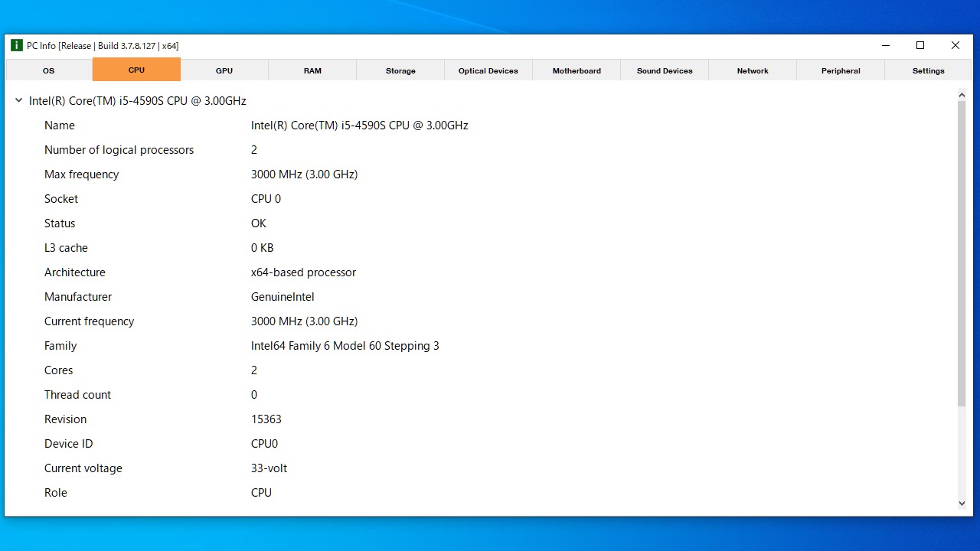The height and width of the screenshot is (551, 980).
Task: Select the Cores label
Action: 58,370
